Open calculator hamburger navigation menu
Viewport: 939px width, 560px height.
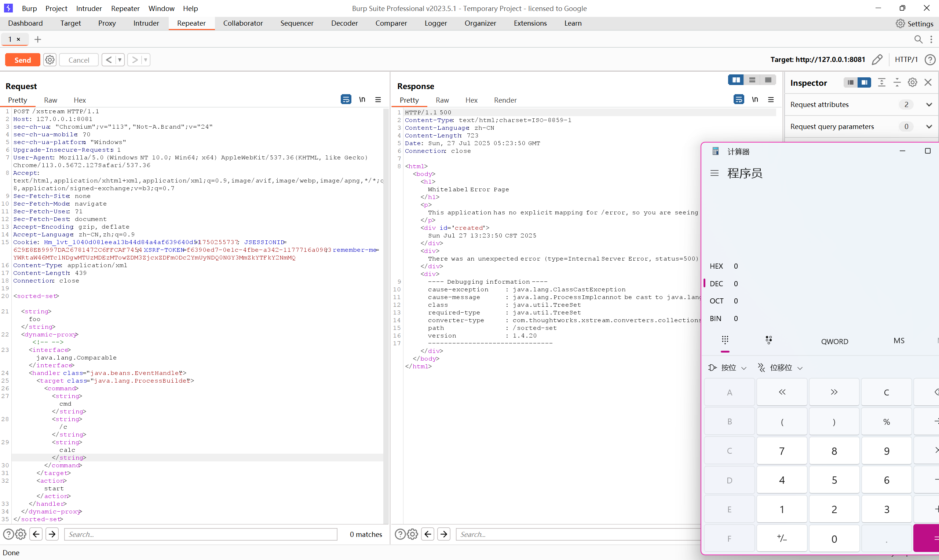coord(715,173)
